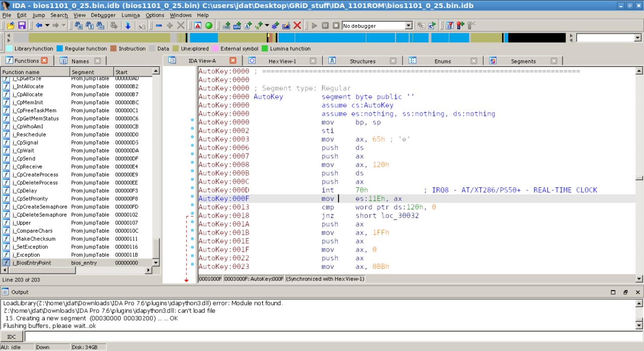Close the Structures tab

coord(393,61)
